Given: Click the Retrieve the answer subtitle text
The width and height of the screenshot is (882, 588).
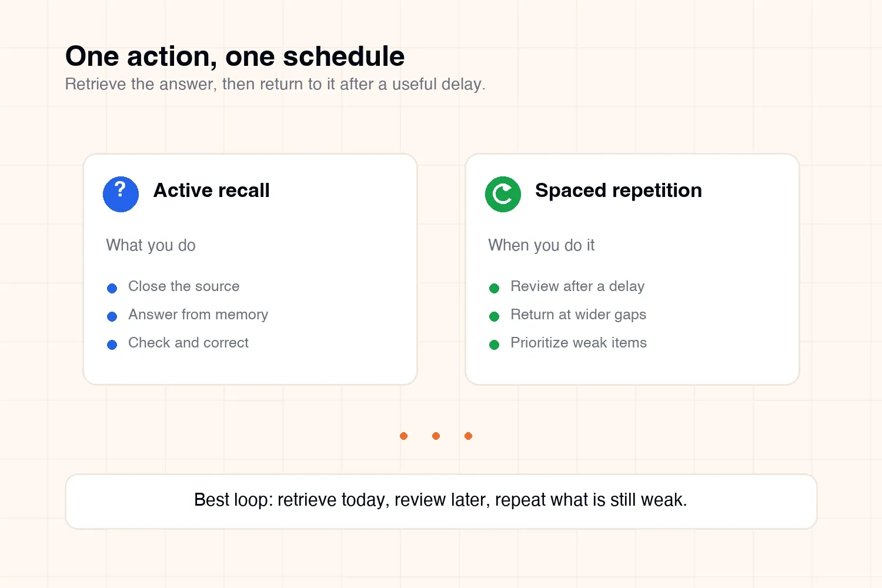Looking at the screenshot, I should pos(275,84).
